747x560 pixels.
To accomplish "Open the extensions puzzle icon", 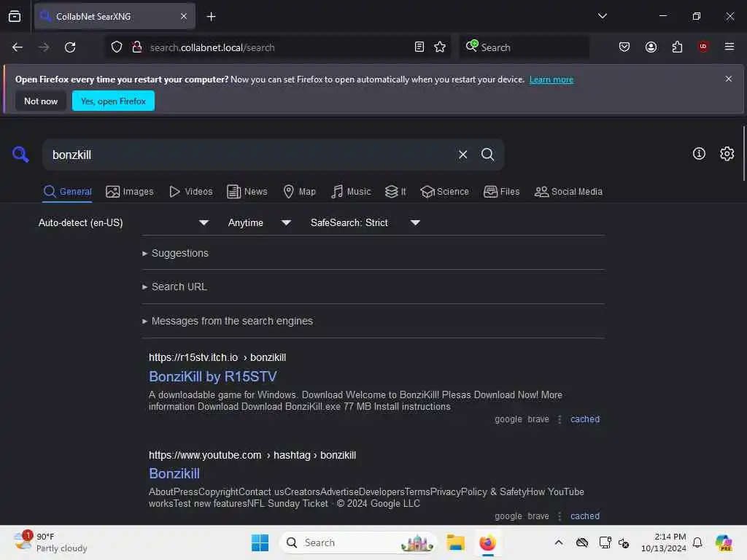I will pos(677,47).
